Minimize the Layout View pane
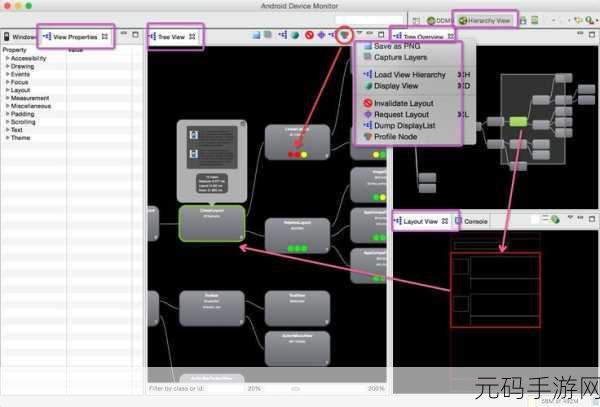 pos(580,218)
